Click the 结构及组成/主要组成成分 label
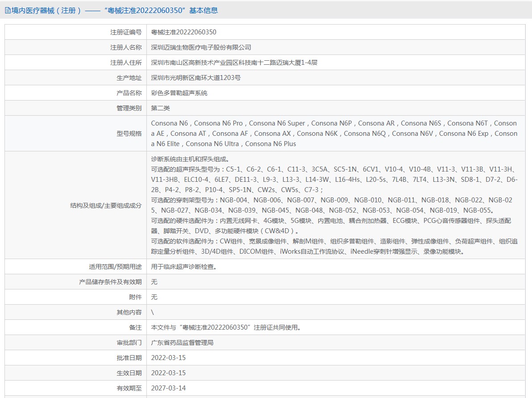The width and height of the screenshot is (532, 398). pyautogui.click(x=105, y=205)
